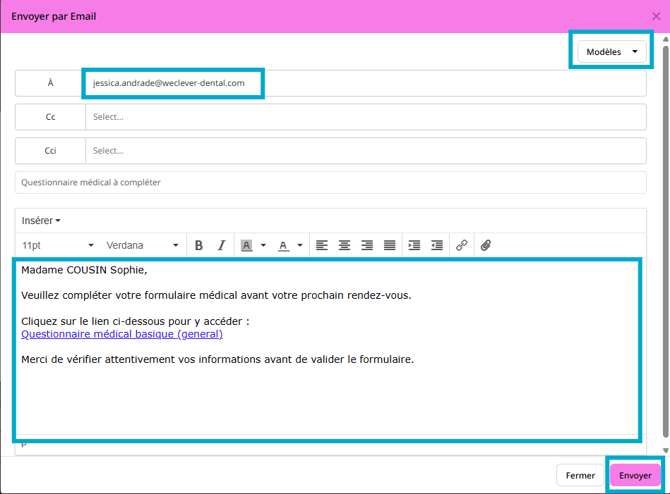Toggle italic formatting in the editor
This screenshot has height=494, width=670.
pos(221,245)
